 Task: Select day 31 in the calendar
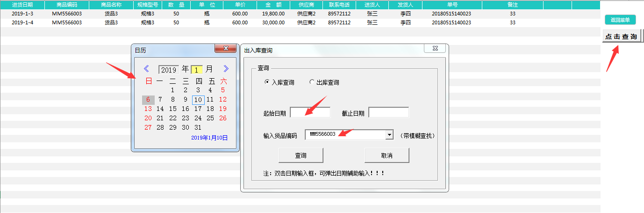pyautogui.click(x=198, y=127)
